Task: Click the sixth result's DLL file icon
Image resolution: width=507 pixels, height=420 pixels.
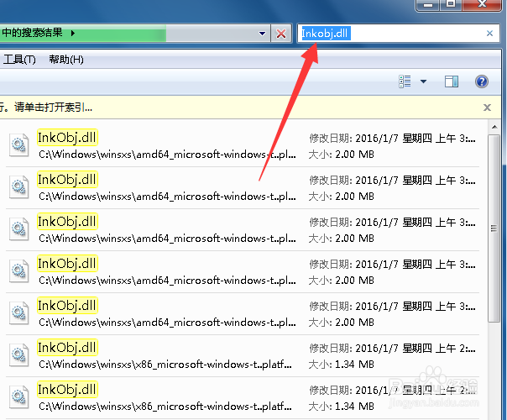Action: point(18,354)
